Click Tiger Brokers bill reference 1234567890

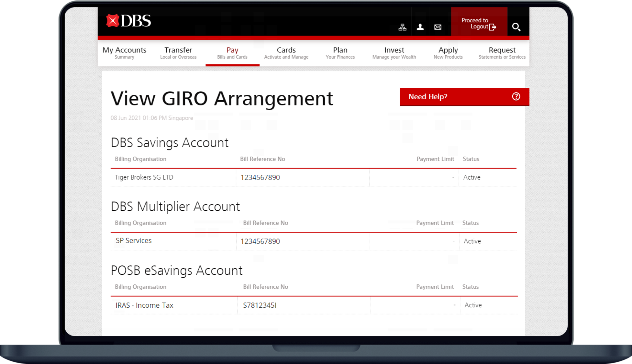[x=260, y=177]
